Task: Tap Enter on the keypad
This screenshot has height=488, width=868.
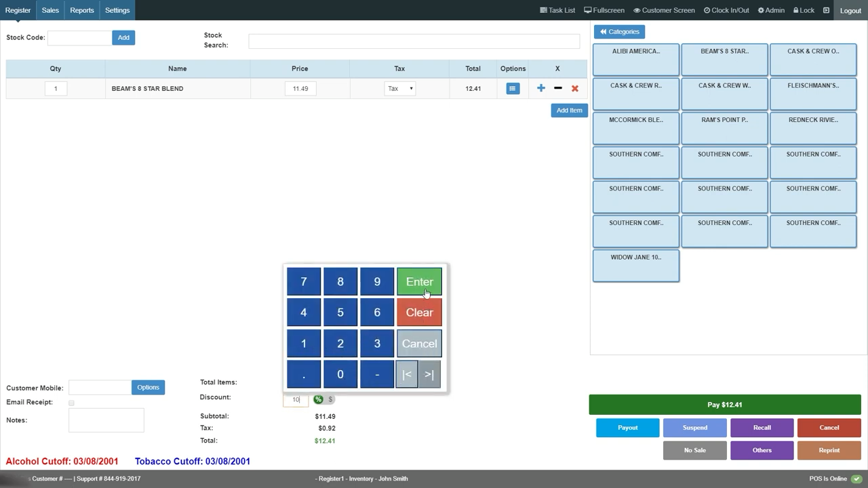Action: [419, 281]
